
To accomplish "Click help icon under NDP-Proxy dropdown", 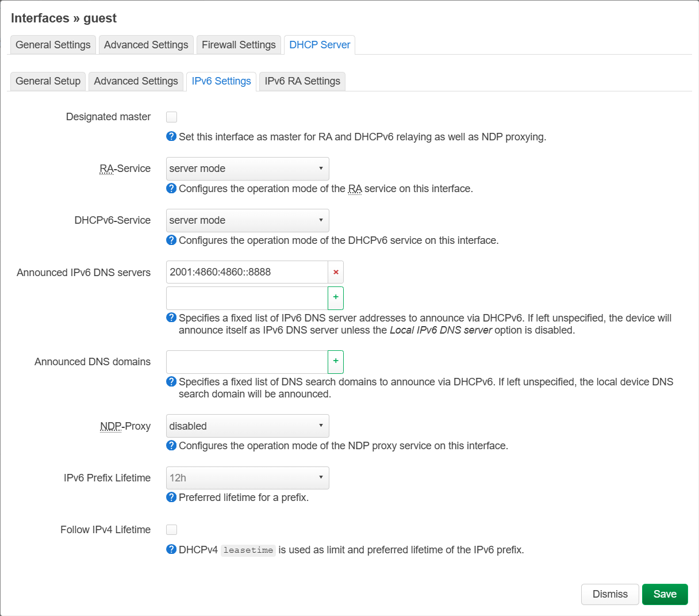I will point(171,445).
